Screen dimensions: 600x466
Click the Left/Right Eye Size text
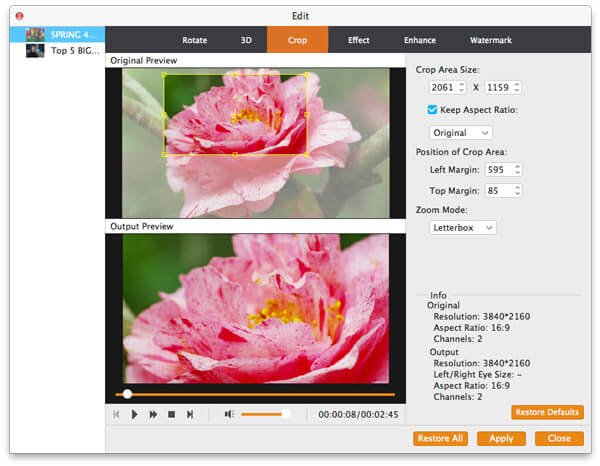pos(477,374)
